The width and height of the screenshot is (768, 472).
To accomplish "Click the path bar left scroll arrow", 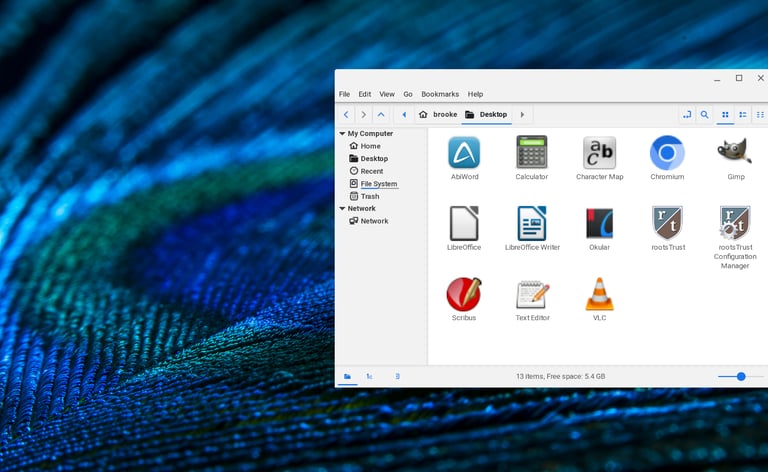I will (404, 115).
